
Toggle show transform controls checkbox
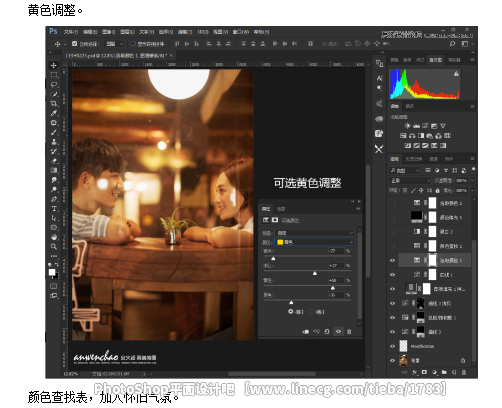click(x=133, y=44)
